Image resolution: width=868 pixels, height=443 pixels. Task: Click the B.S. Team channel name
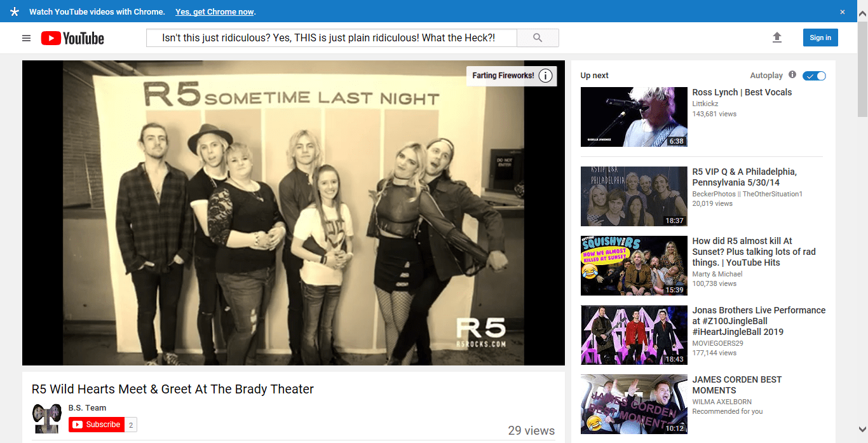[86, 407]
